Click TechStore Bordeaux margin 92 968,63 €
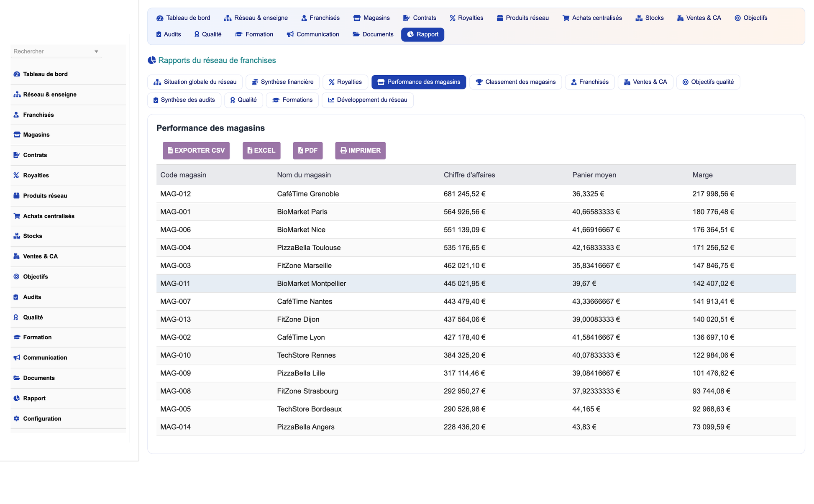The height and width of the screenshot is (504, 814). (x=711, y=409)
